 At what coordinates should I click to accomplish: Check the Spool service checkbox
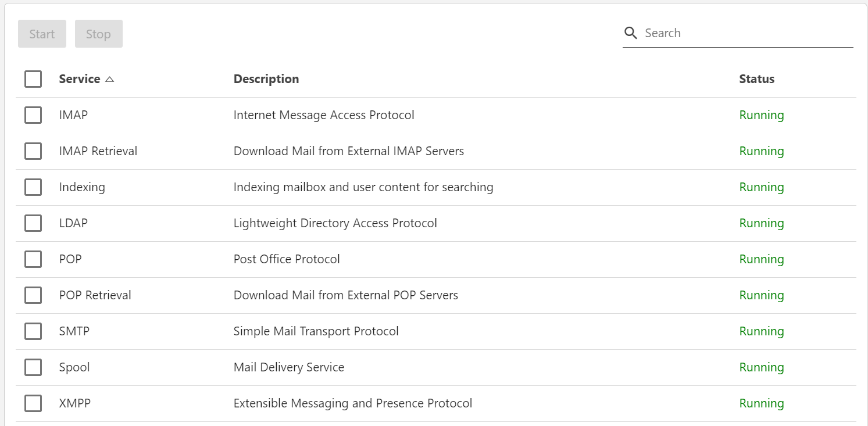point(33,367)
